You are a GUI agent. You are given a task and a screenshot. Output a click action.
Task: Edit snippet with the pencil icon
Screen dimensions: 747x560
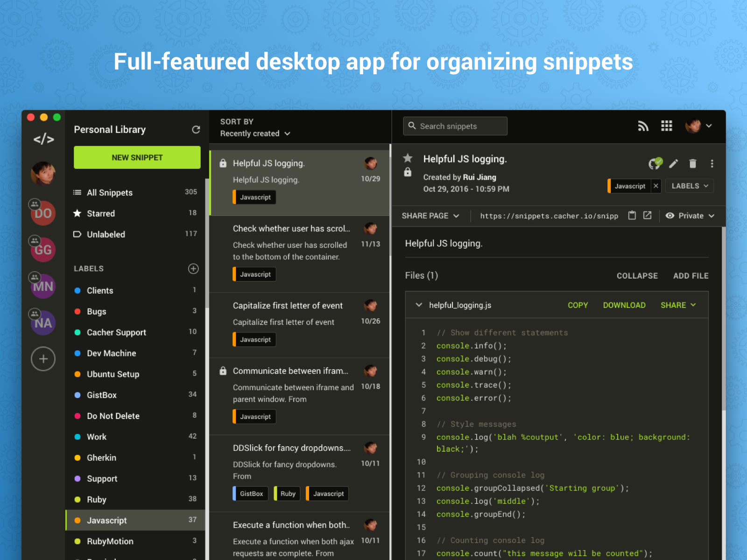click(x=673, y=163)
